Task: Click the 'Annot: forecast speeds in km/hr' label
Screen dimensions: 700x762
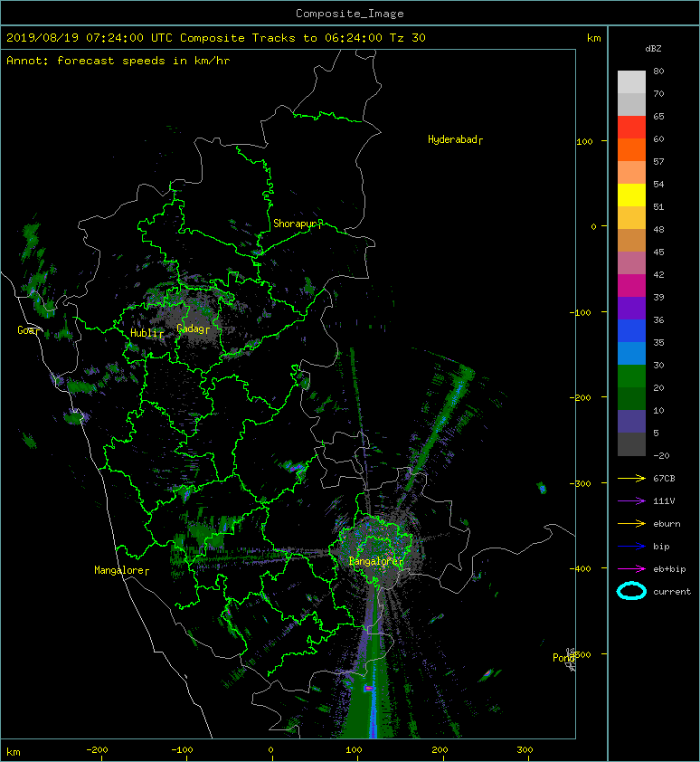Action: pos(118,61)
